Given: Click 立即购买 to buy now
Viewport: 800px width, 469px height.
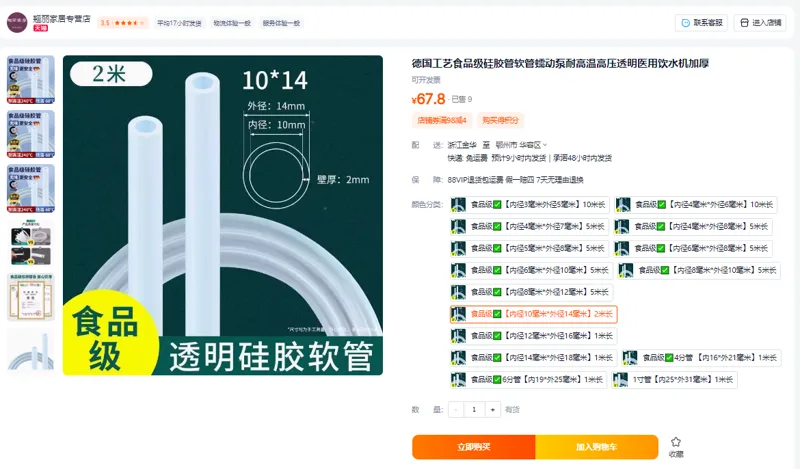Looking at the screenshot, I should coord(474,447).
